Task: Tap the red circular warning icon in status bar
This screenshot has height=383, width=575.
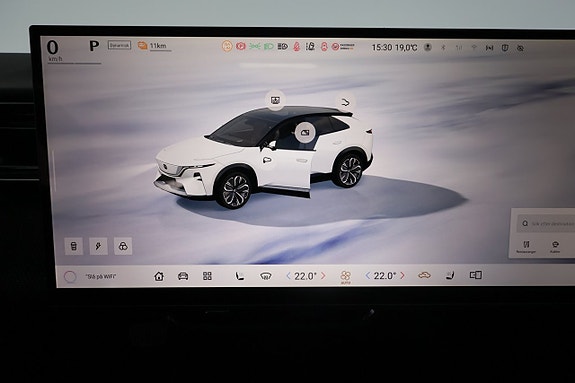Action: click(x=241, y=46)
